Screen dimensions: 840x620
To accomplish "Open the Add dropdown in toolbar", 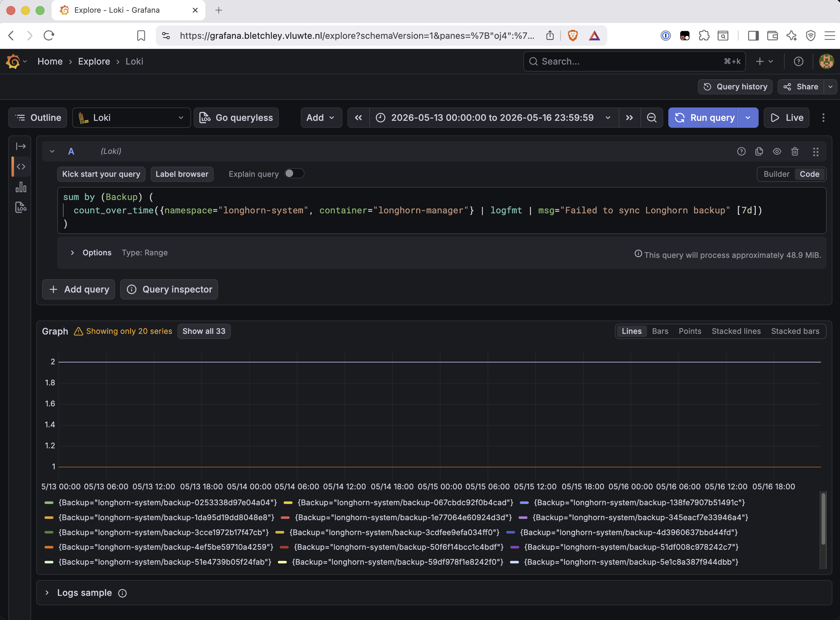I will tap(321, 118).
